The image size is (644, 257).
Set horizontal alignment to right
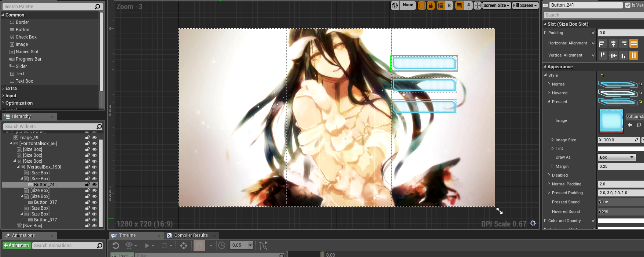(623, 44)
